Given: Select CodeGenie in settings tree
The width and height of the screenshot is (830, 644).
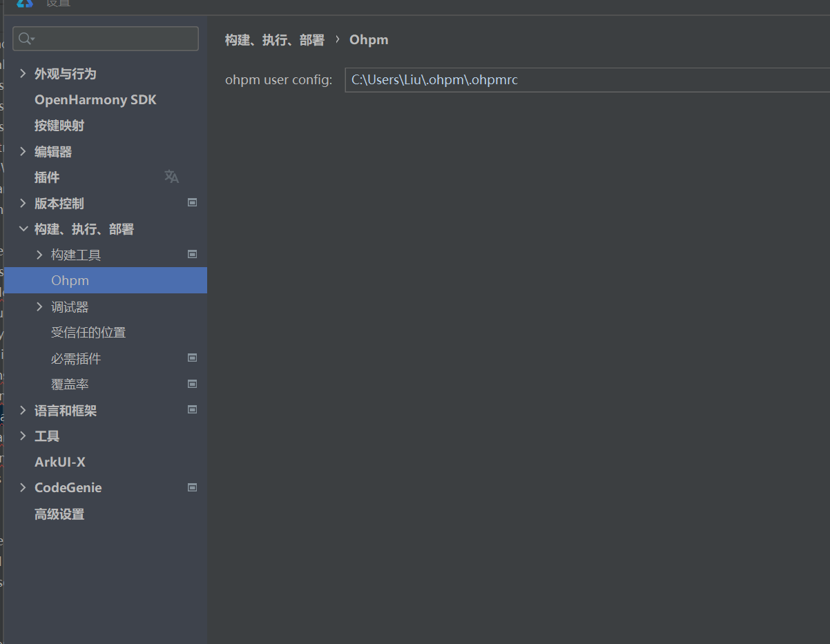Looking at the screenshot, I should 68,488.
